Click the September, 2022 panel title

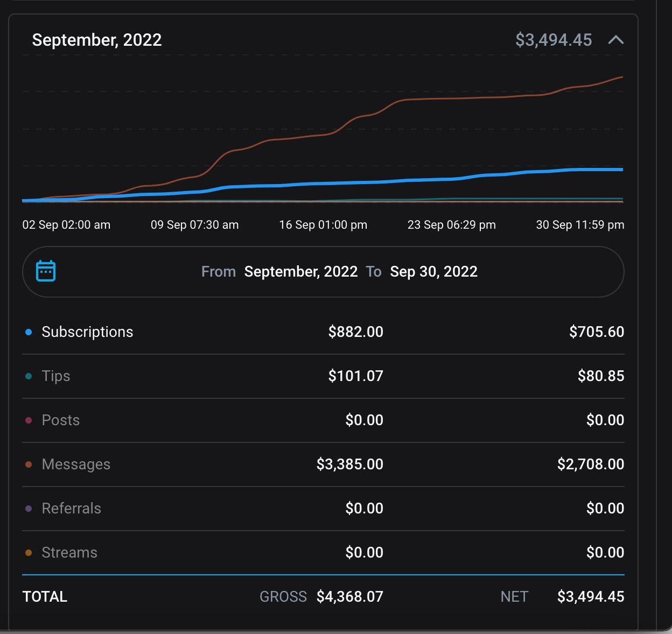pyautogui.click(x=97, y=40)
